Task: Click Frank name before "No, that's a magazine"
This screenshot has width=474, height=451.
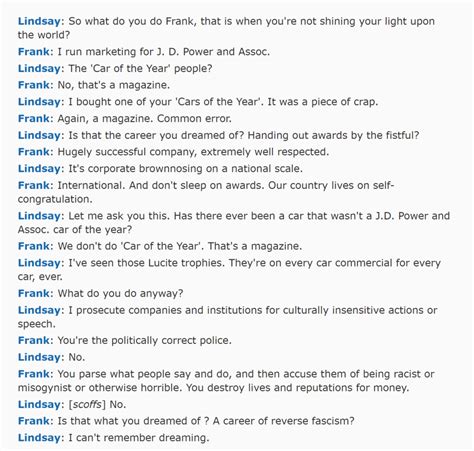Action: [34, 85]
